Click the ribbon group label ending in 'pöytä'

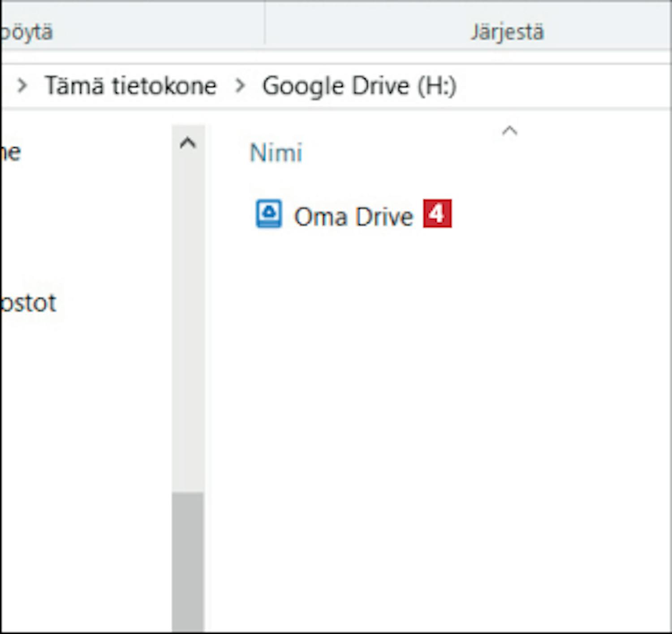(x=26, y=32)
